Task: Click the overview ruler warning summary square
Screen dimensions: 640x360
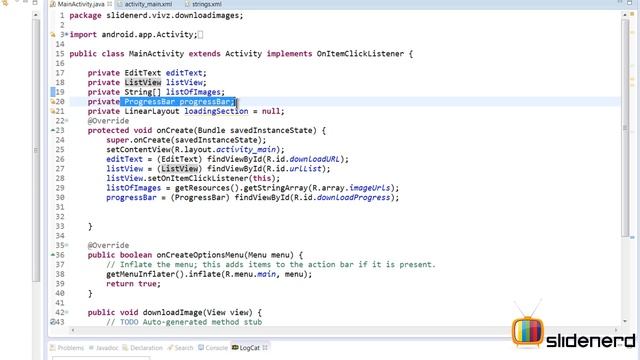Action: click(632, 14)
